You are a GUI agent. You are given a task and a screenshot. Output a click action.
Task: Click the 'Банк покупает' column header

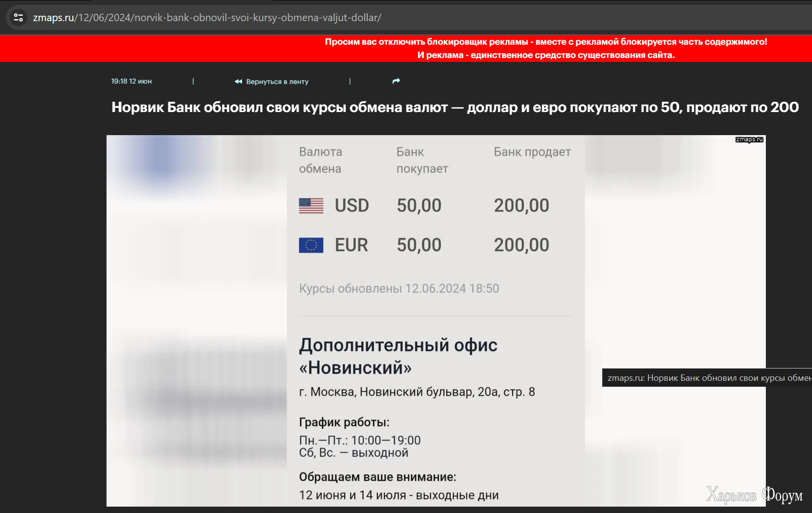[422, 160]
